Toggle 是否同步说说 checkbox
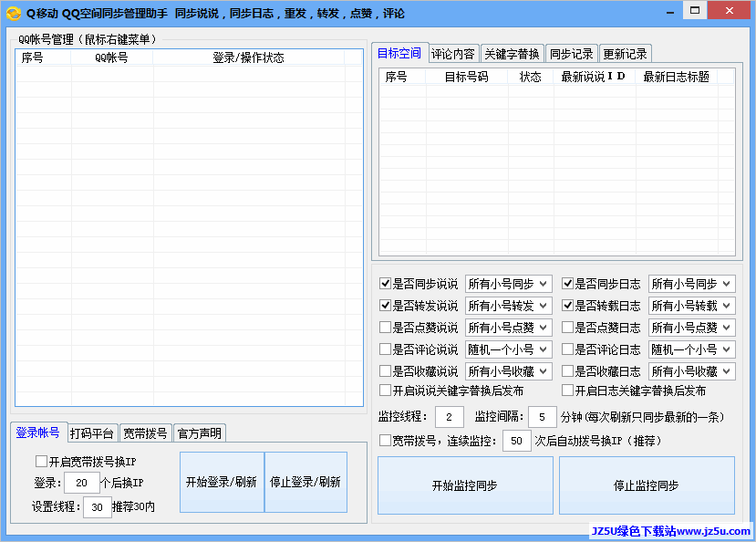Viewport: 756px width, 542px height. coord(385,284)
